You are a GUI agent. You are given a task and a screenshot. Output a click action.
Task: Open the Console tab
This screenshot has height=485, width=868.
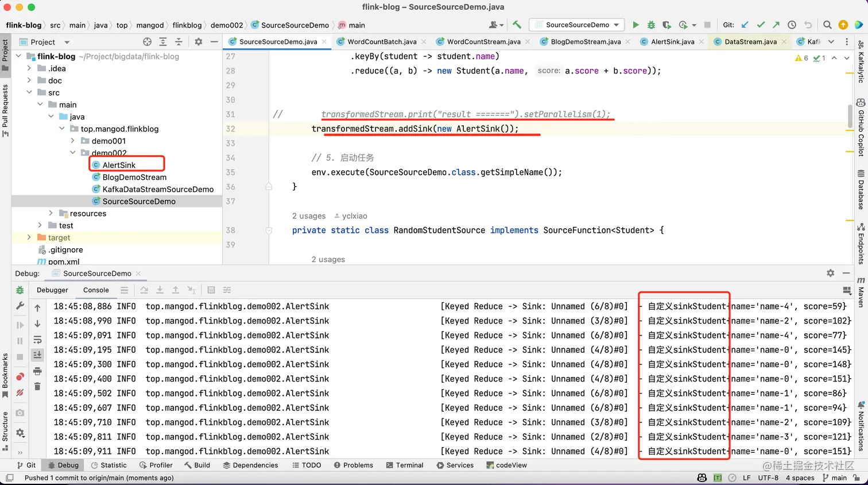coord(96,290)
